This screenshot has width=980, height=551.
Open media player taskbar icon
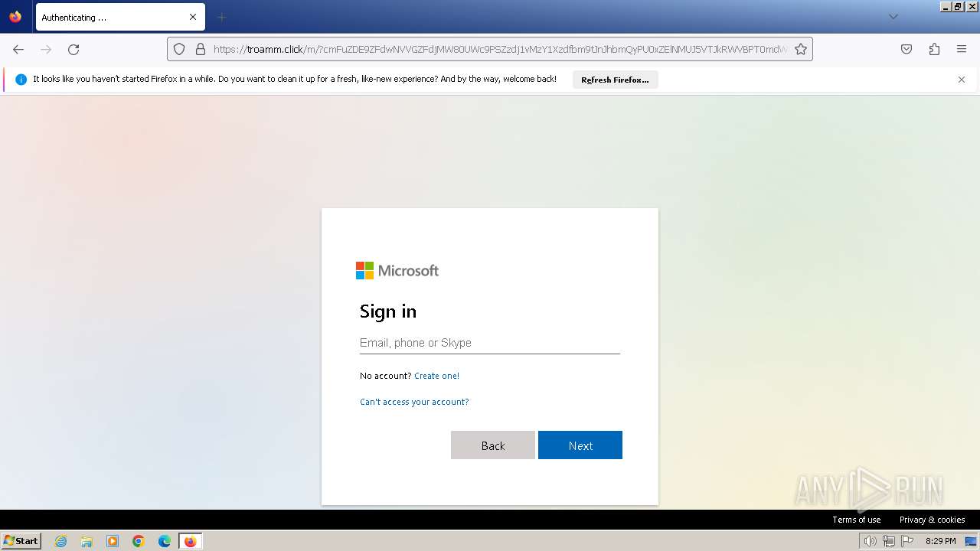point(113,541)
